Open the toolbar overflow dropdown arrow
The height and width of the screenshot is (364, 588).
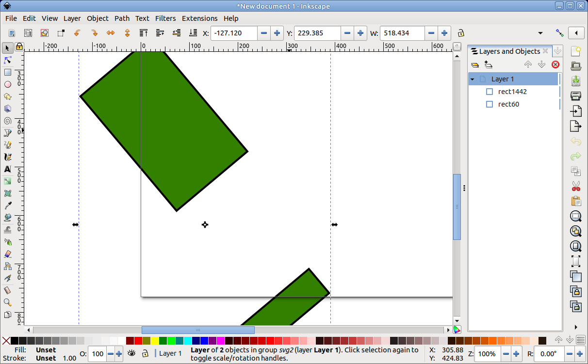pyautogui.click(x=540, y=33)
